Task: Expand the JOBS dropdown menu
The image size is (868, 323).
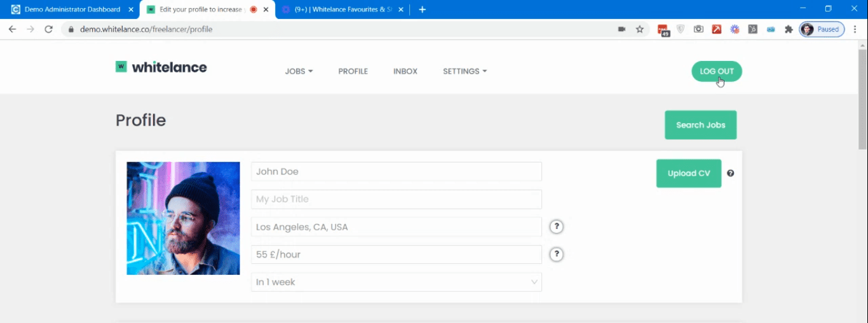Action: [x=299, y=71]
